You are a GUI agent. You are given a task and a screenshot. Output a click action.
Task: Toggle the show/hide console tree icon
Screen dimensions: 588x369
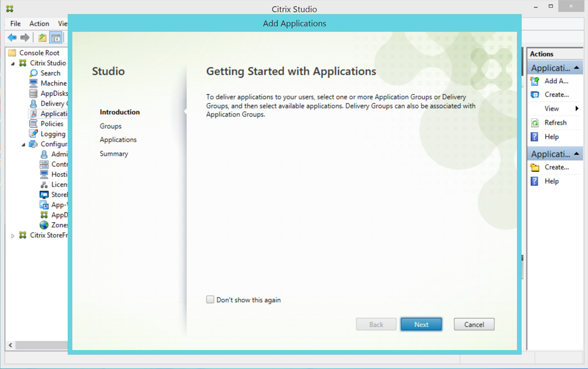pyautogui.click(x=56, y=38)
